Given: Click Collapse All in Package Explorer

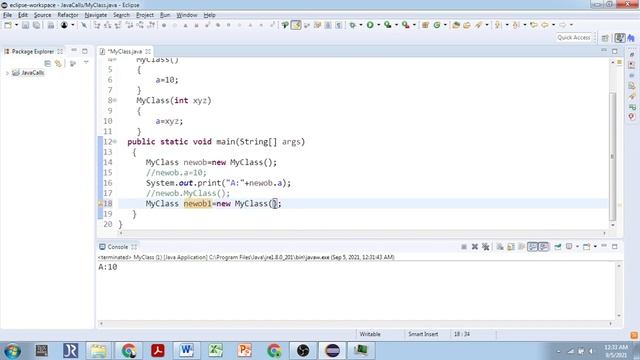Looking at the screenshot, I should 47,63.
